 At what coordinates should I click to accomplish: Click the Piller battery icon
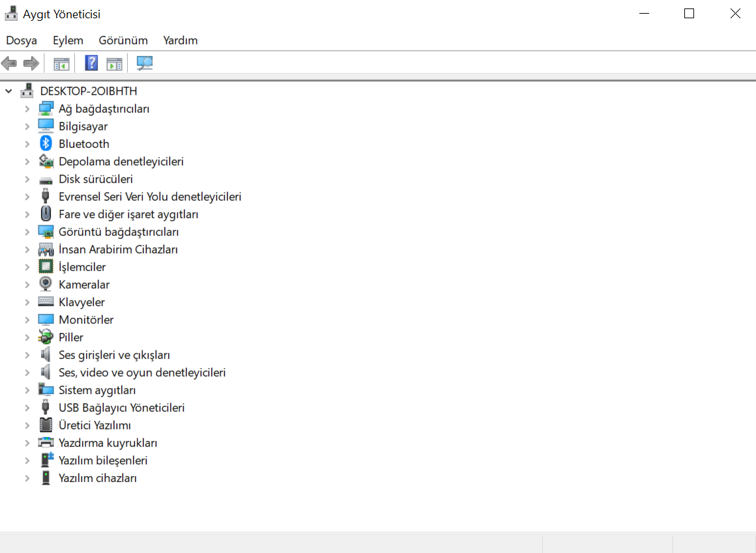[x=45, y=337]
